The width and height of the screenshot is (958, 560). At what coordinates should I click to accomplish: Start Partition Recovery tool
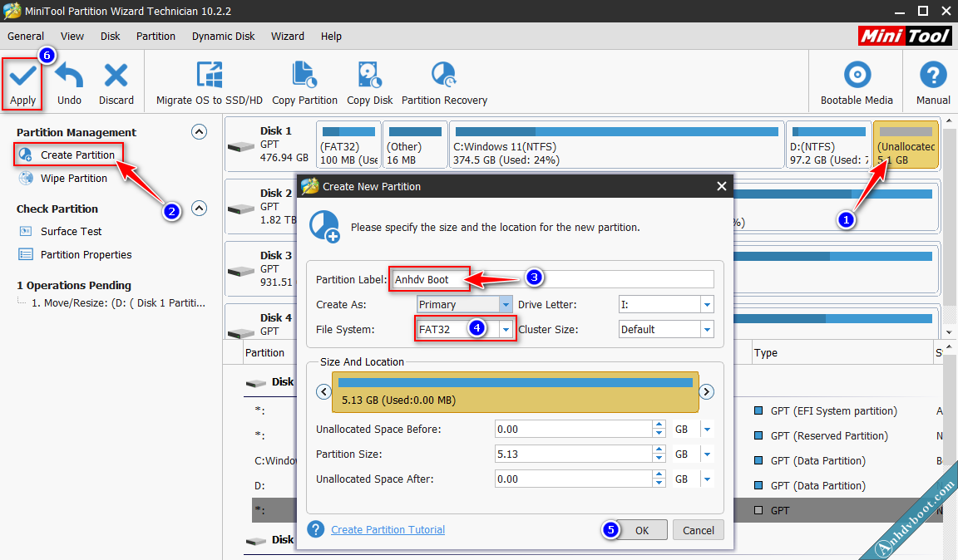[444, 84]
